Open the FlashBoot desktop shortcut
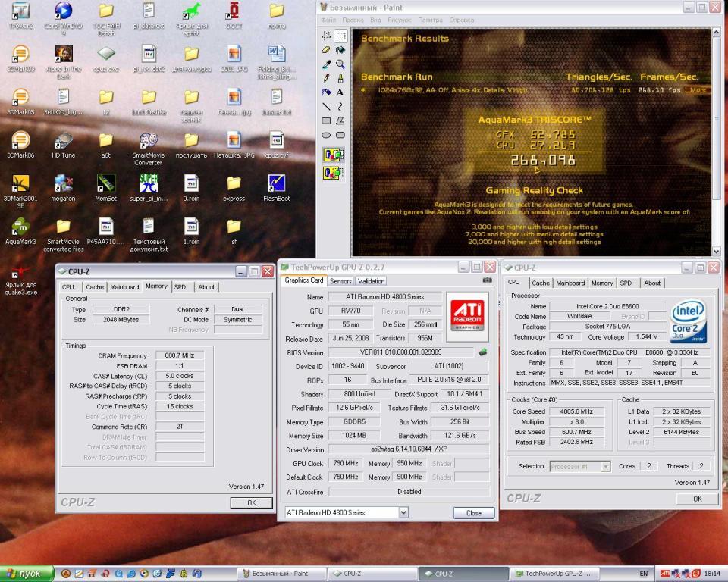Screen dimensions: 728x582 point(277,189)
